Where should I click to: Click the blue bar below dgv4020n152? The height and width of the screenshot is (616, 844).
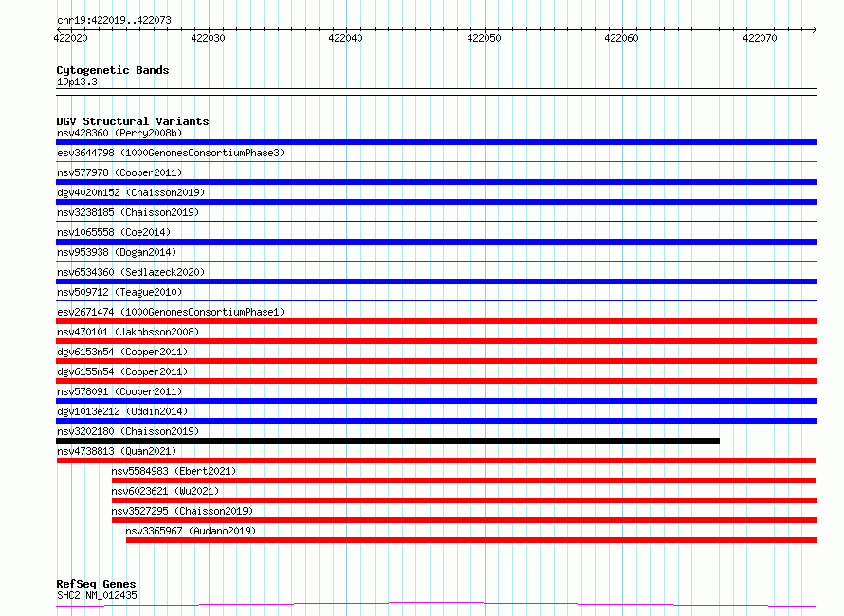pyautogui.click(x=436, y=202)
